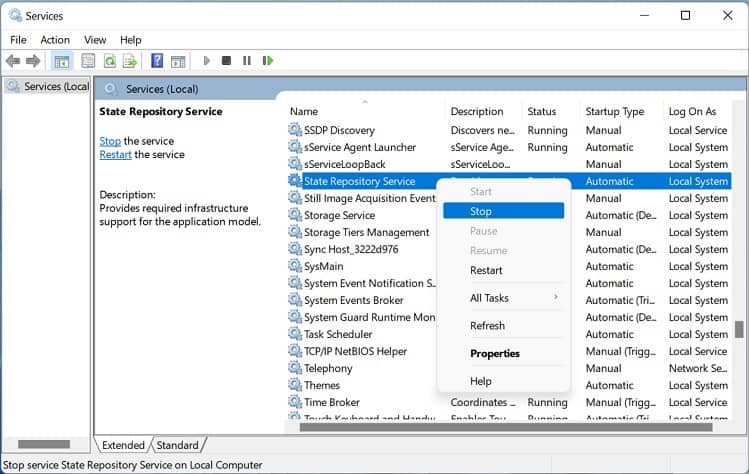The width and height of the screenshot is (749, 474).
Task: Select the System Guard Runtime Monitor row
Action: pos(509,317)
